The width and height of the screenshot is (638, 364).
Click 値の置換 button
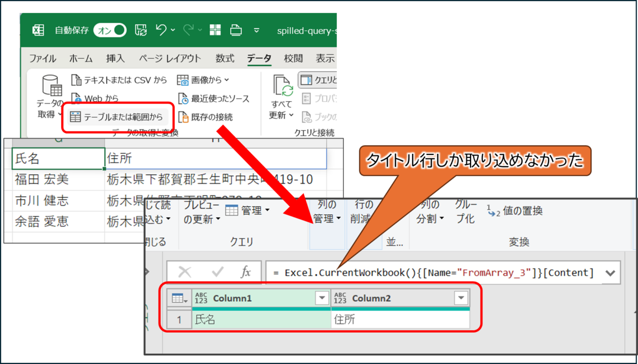514,211
